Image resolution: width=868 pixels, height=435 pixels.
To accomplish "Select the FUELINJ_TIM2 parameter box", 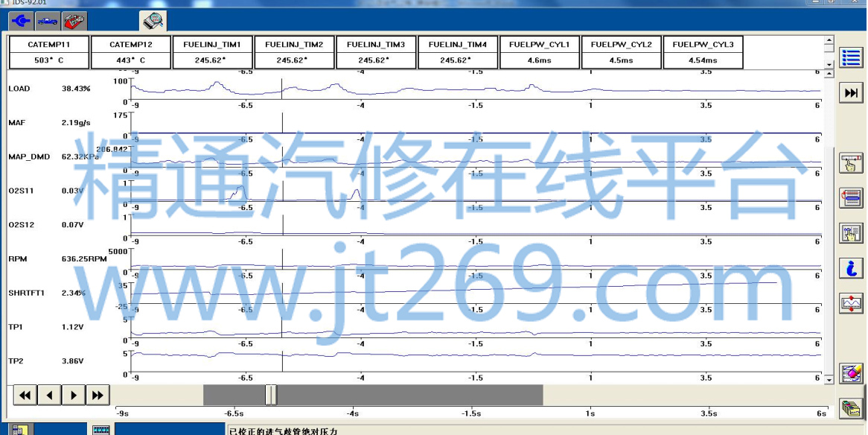I will 295,53.
